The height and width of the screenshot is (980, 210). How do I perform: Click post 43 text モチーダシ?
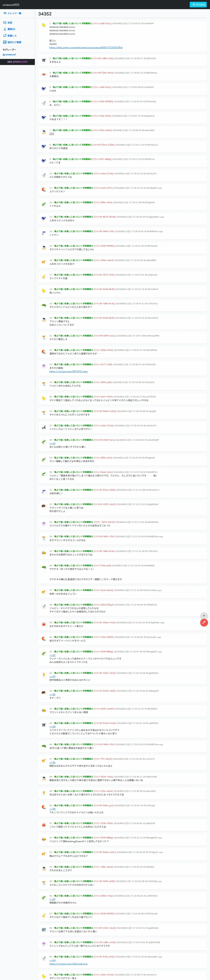coord(55,698)
